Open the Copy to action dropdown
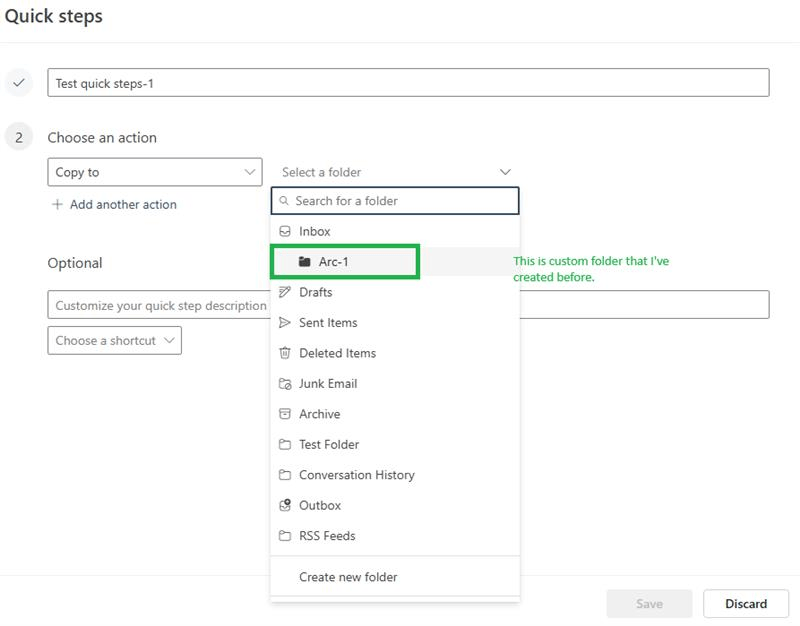 coord(155,172)
